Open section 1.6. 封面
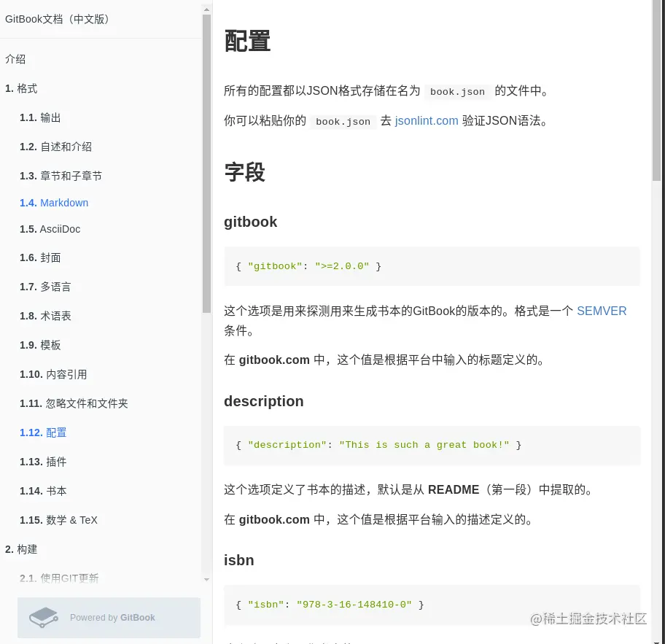665x644 pixels. pos(40,257)
